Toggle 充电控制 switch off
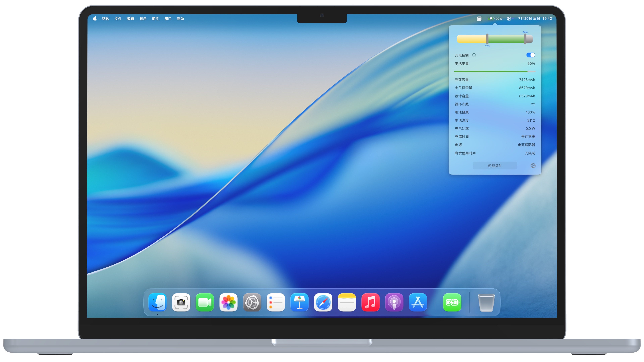The width and height of the screenshot is (644, 362). (530, 55)
